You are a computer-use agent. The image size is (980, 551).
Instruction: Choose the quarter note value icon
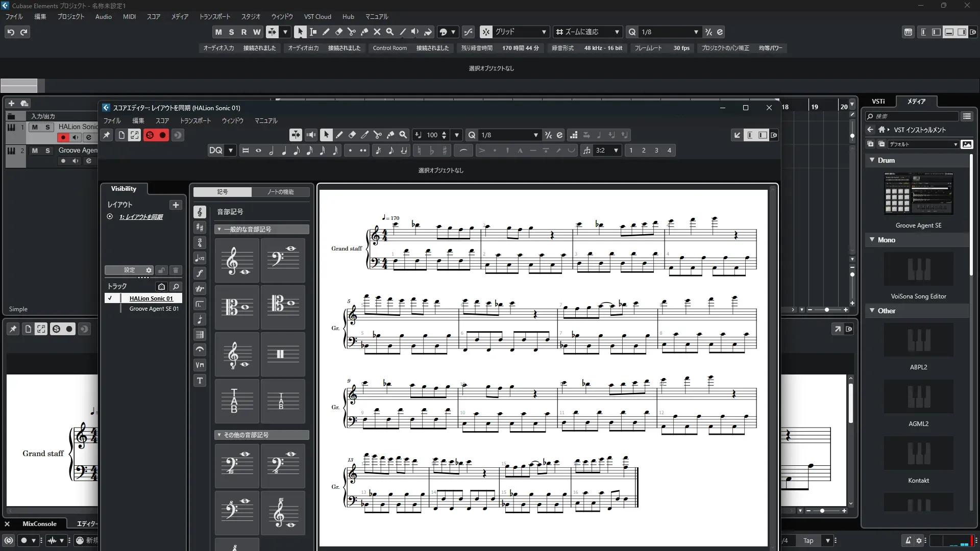[284, 151]
